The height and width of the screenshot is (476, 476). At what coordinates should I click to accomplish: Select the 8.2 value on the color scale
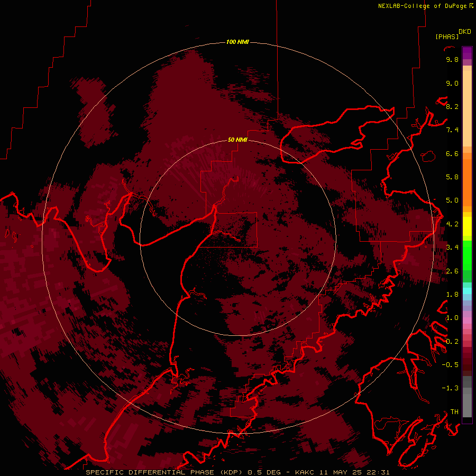pyautogui.click(x=452, y=106)
